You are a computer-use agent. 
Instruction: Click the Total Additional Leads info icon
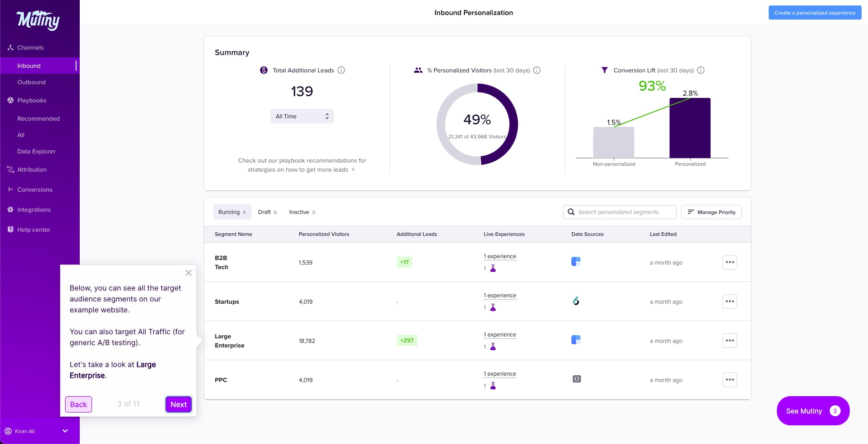341,70
